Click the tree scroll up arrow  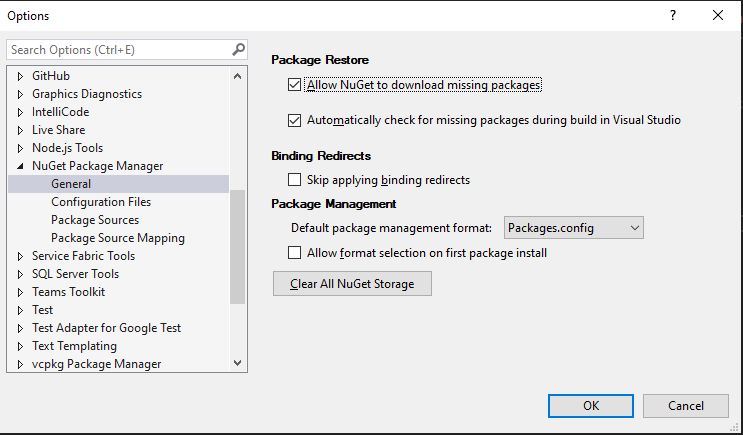coord(237,76)
